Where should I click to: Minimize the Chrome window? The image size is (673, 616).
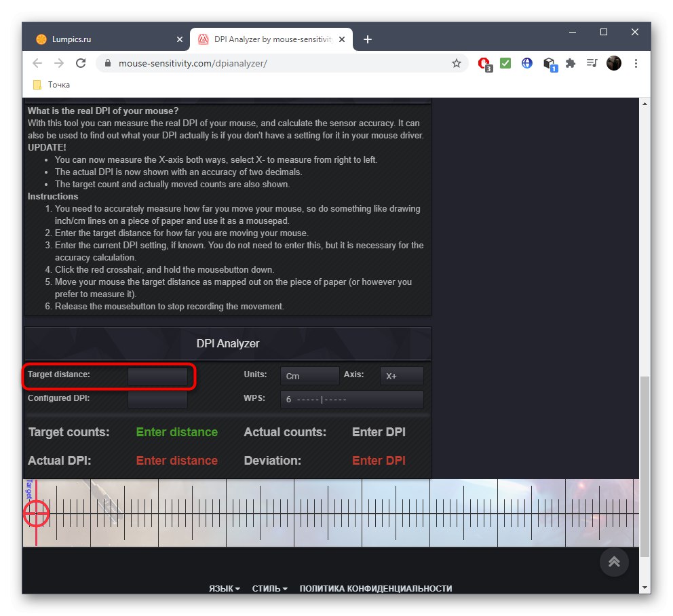(573, 32)
